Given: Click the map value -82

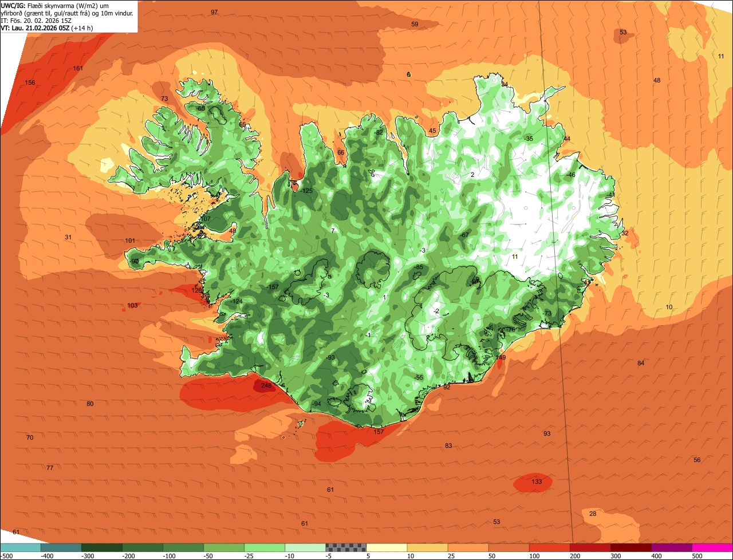Looking at the screenshot, I should point(378,132).
